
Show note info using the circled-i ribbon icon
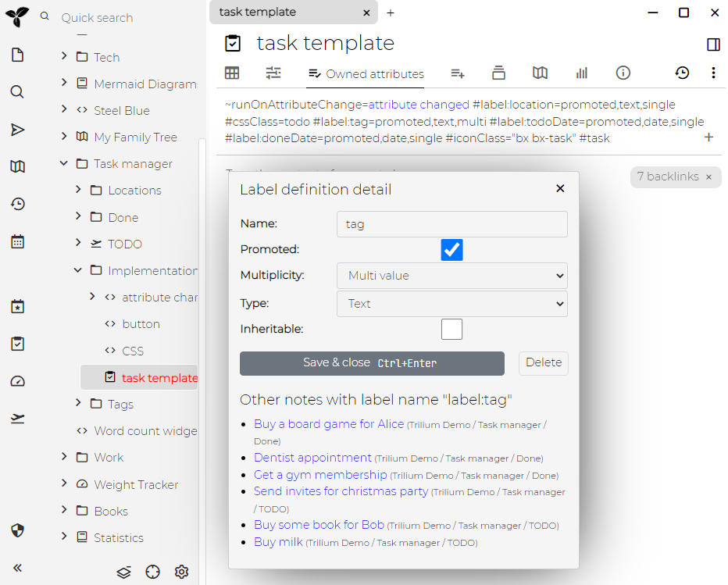point(623,73)
